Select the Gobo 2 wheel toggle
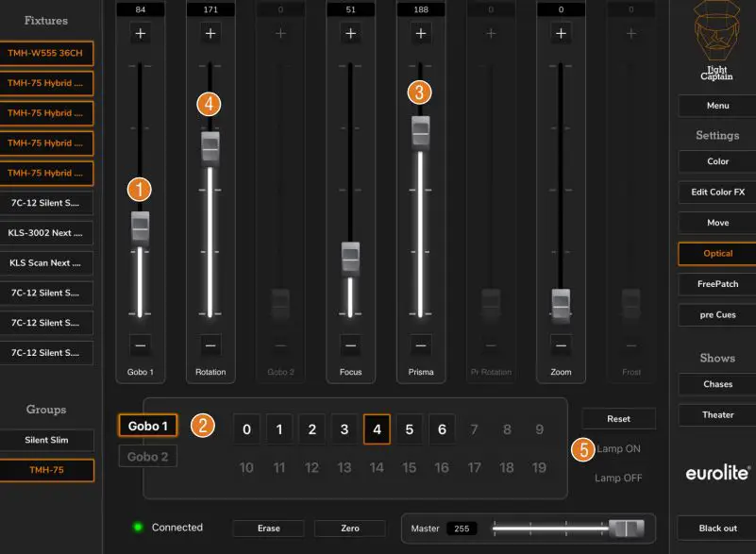 click(147, 456)
